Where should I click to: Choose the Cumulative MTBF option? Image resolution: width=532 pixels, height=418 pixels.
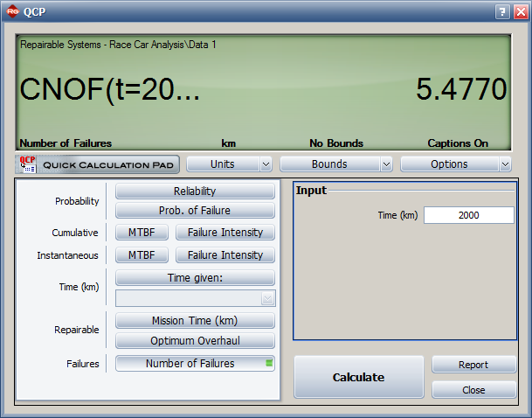[142, 233]
